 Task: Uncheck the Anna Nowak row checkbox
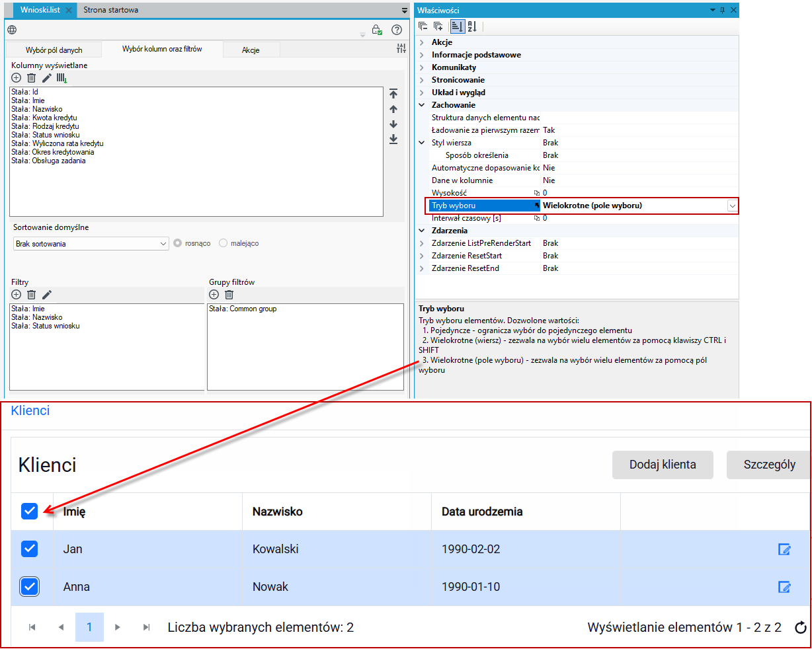(30, 587)
